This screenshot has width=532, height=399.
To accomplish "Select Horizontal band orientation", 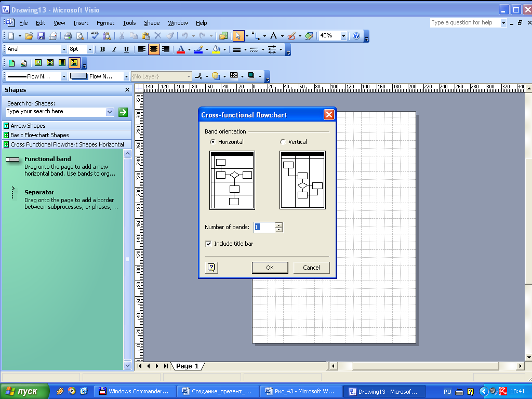I will click(x=213, y=142).
